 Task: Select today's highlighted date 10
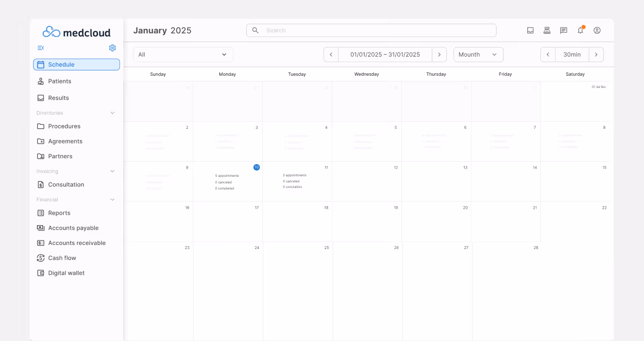click(x=256, y=167)
